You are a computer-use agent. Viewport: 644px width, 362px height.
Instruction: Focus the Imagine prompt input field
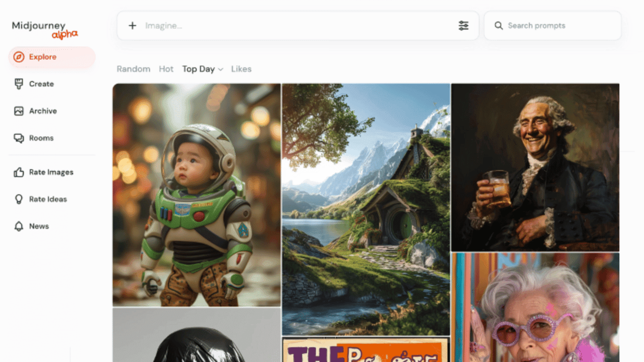point(298,25)
